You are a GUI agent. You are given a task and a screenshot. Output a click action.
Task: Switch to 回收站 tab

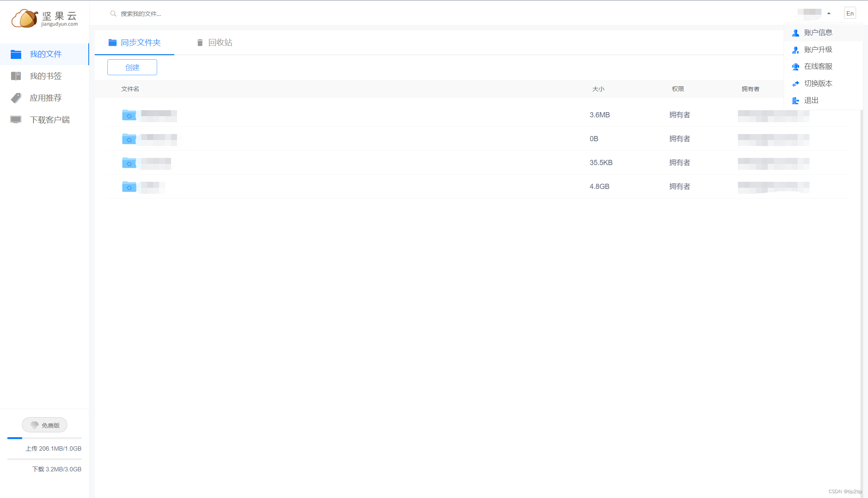tap(214, 43)
